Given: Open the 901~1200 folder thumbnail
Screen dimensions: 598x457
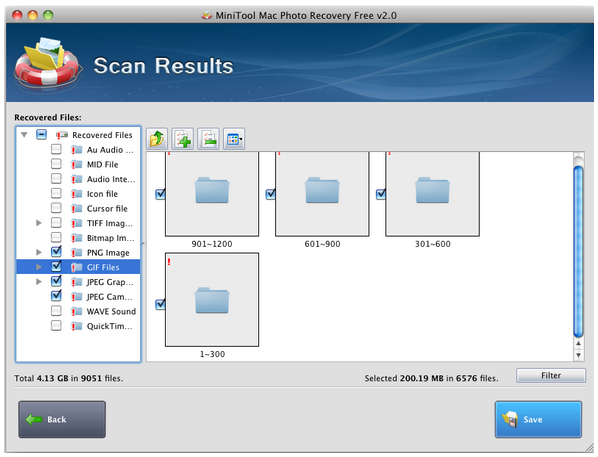Looking at the screenshot, I should pyautogui.click(x=212, y=194).
